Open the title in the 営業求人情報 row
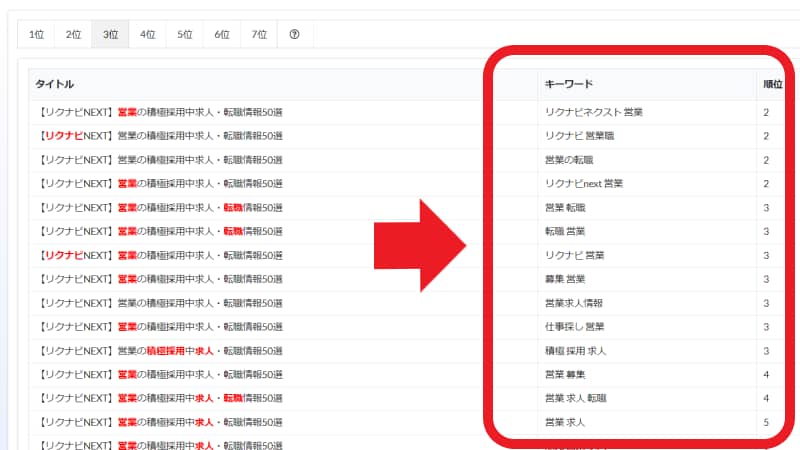The width and height of the screenshot is (800, 450). pyautogui.click(x=161, y=303)
